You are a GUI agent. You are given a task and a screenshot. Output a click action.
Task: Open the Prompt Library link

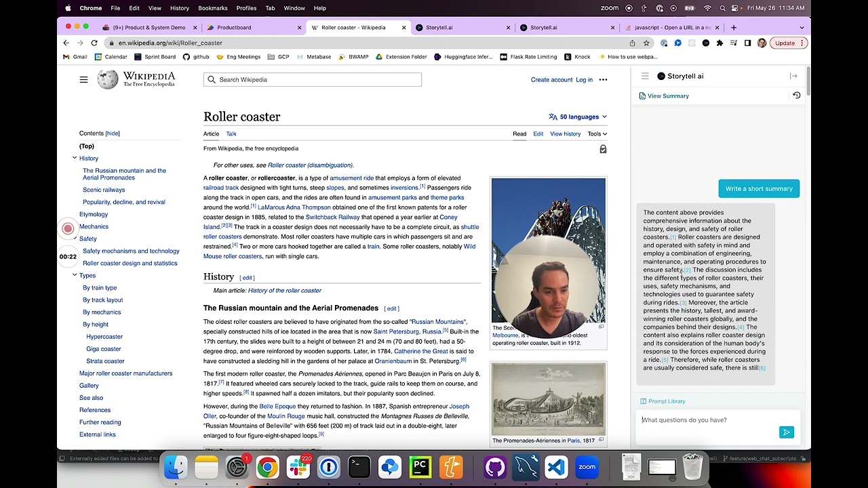(663, 401)
